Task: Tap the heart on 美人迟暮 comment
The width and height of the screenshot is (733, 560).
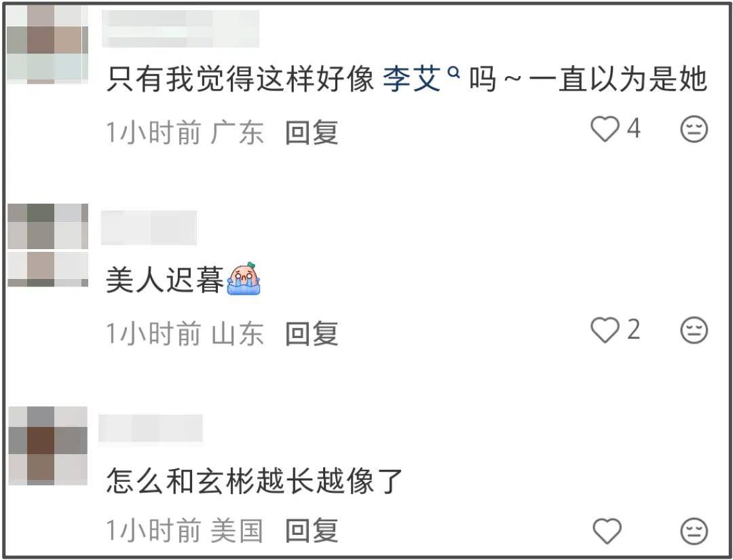Action: pyautogui.click(x=605, y=330)
